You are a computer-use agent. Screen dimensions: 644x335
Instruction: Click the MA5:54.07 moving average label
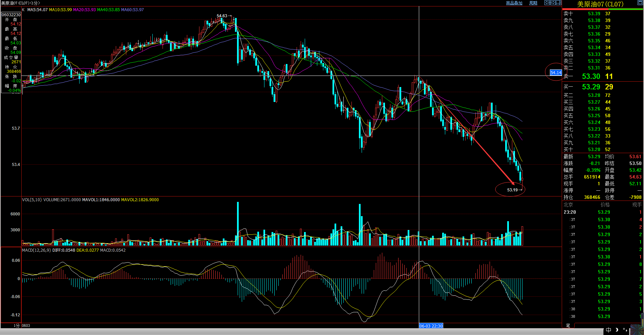[x=37, y=10]
